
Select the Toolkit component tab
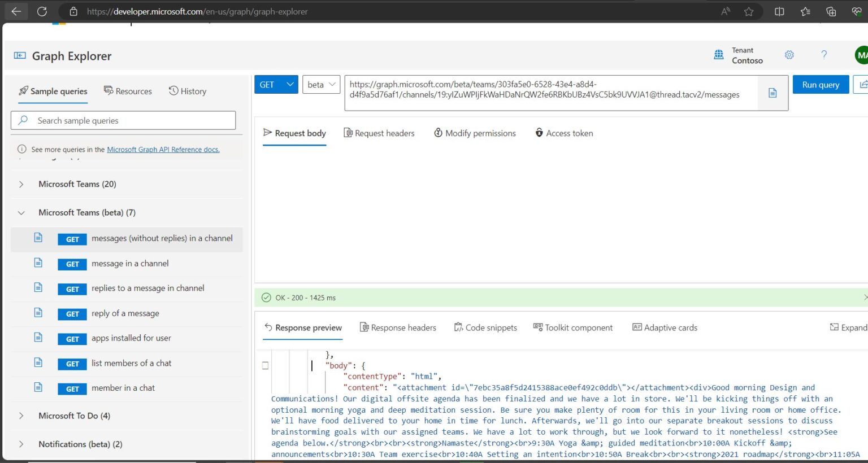[573, 327]
